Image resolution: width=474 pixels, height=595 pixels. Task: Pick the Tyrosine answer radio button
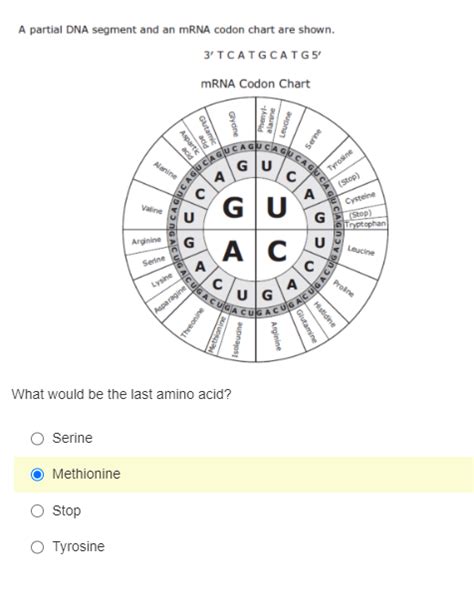tap(37, 547)
